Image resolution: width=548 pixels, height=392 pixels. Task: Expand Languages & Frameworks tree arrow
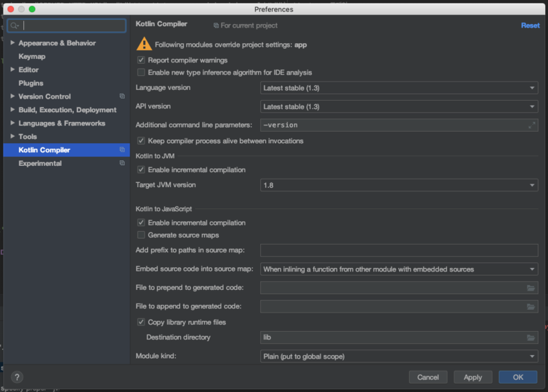point(13,123)
